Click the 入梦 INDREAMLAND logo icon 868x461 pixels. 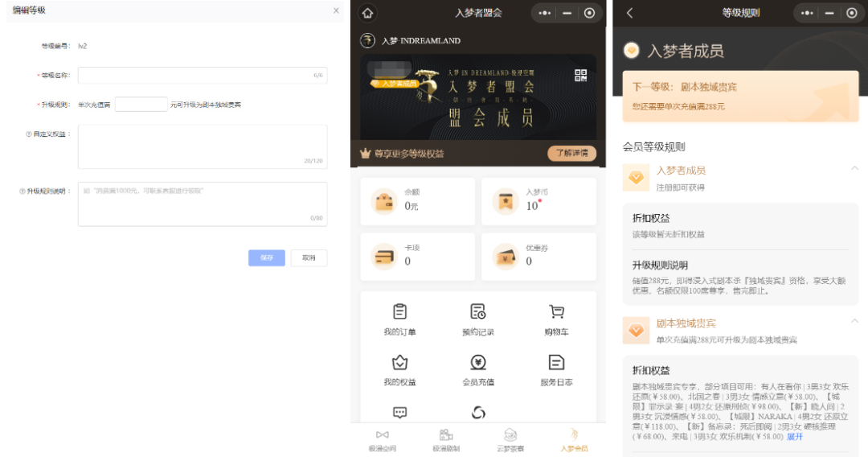(x=367, y=40)
